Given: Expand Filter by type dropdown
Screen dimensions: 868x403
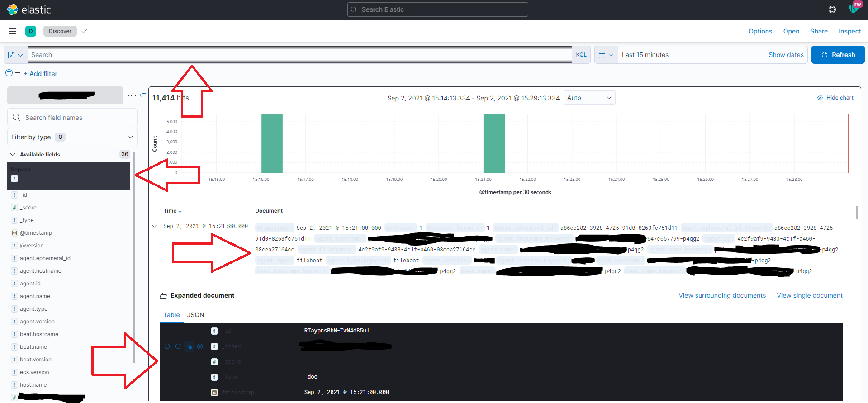Looking at the screenshot, I should (72, 137).
